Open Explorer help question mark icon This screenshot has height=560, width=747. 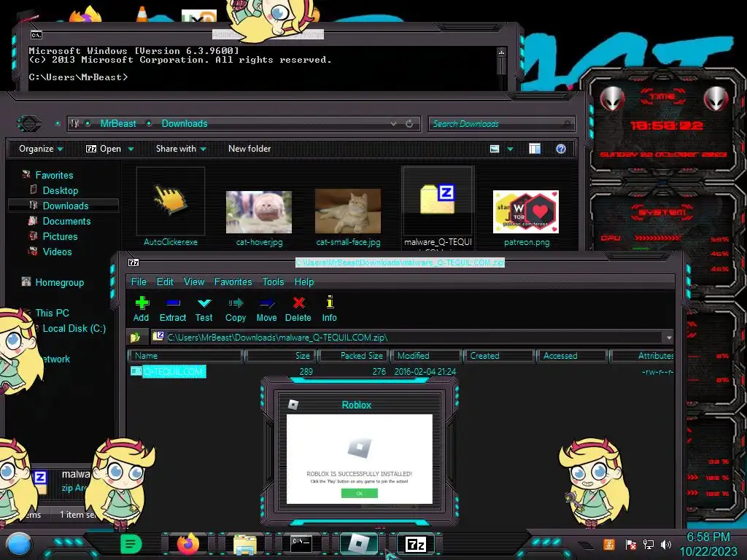pos(561,149)
